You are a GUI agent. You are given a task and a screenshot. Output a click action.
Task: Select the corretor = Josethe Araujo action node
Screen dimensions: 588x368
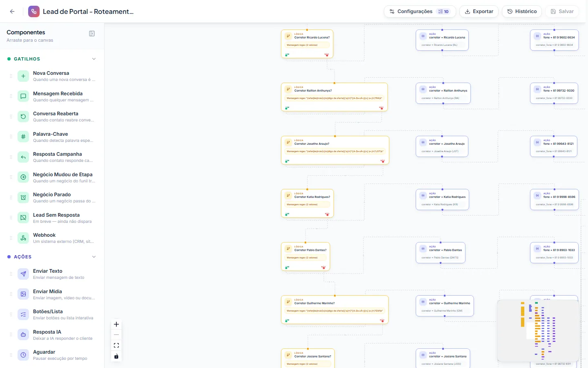pyautogui.click(x=442, y=146)
